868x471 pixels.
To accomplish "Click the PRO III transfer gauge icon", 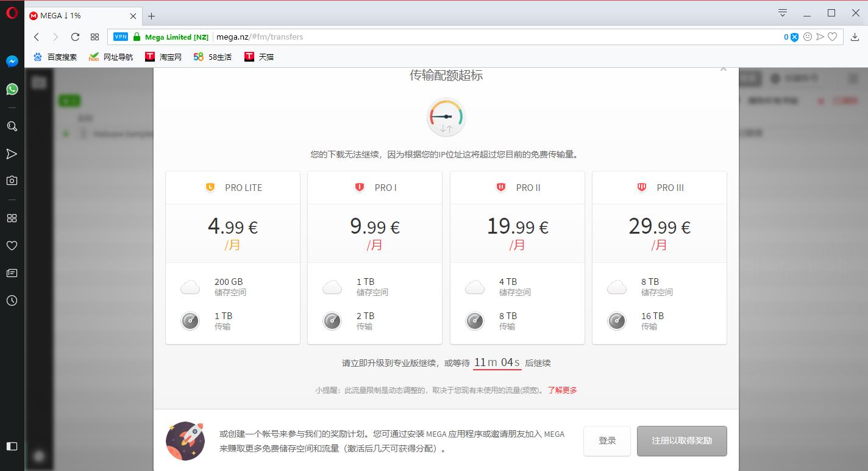I will (617, 321).
